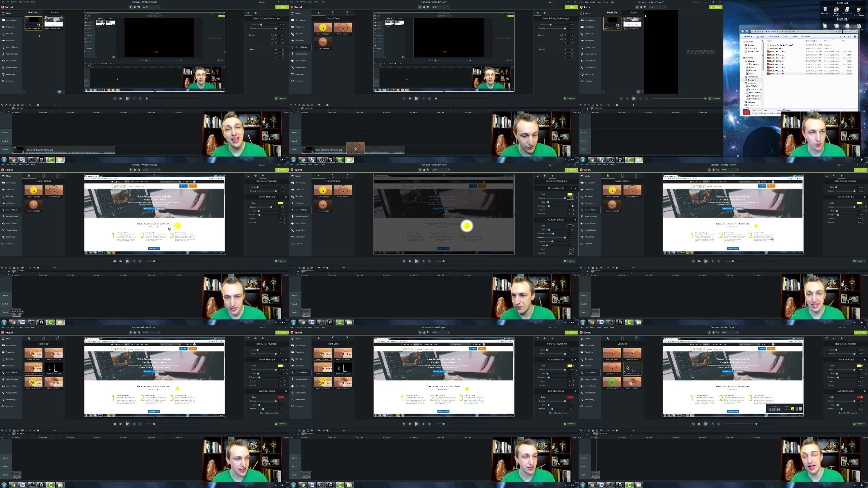
Task: Click the pause button on the 0:00:24 recorder
Action: pyautogui.click(x=797, y=408)
